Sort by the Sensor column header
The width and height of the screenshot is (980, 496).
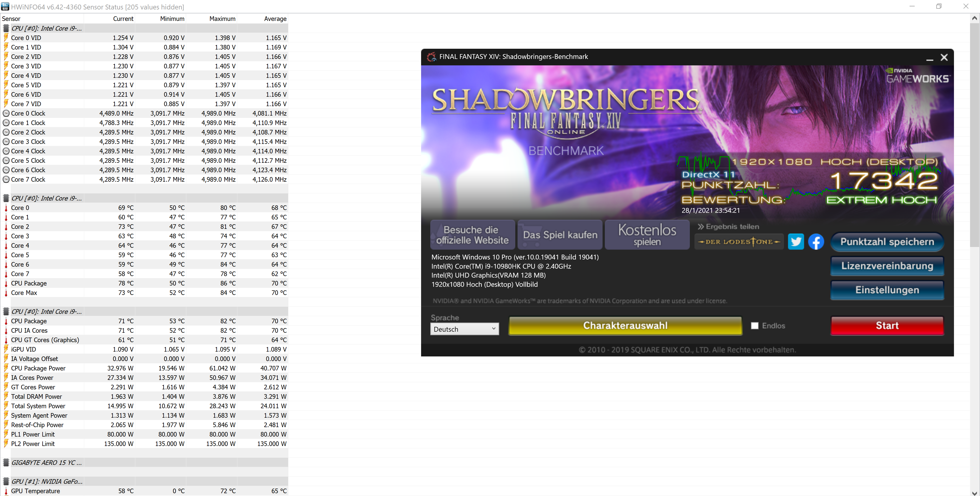[x=42, y=19]
